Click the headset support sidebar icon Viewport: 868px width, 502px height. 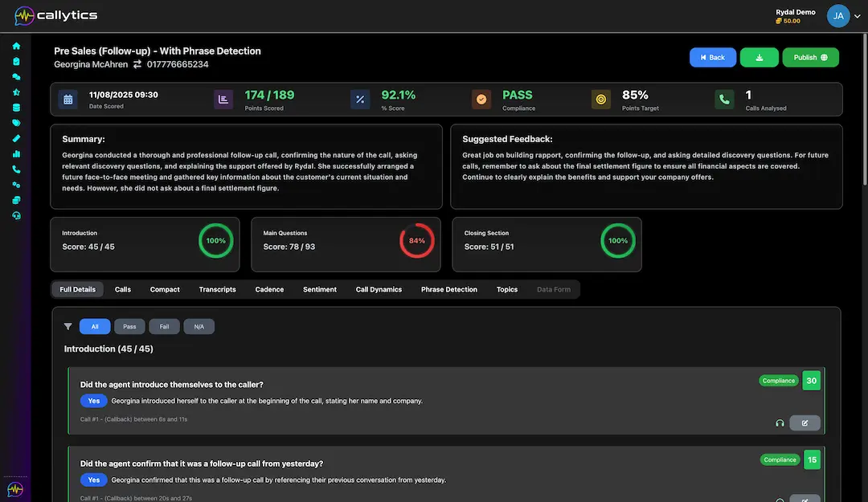16,216
